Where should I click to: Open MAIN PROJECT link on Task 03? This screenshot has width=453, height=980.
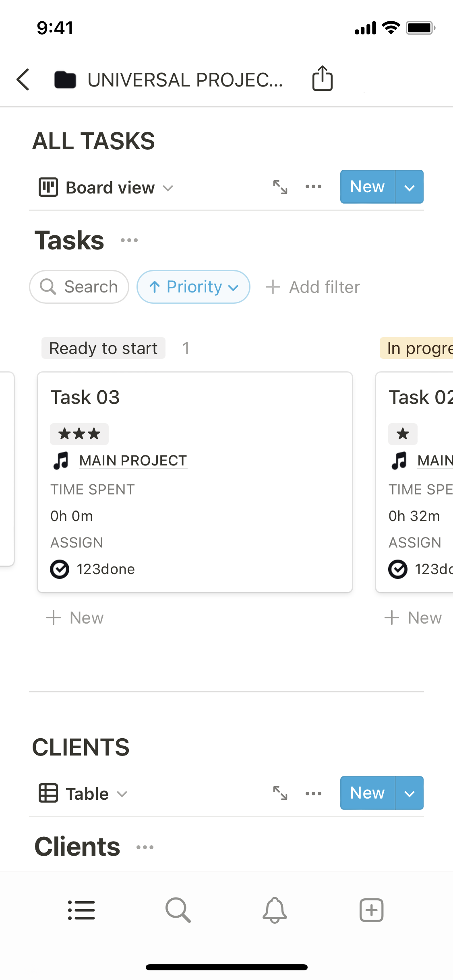pos(133,461)
